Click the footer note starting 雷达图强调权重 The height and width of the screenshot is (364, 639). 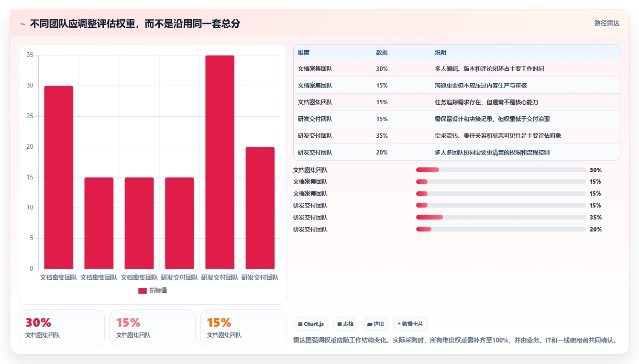[456, 341]
